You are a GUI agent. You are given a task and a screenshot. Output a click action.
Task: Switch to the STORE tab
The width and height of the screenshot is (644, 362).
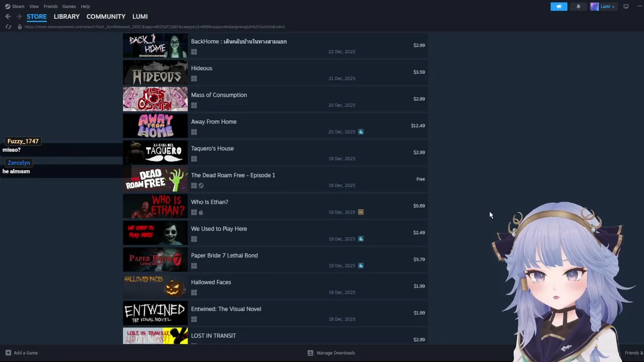(x=37, y=17)
